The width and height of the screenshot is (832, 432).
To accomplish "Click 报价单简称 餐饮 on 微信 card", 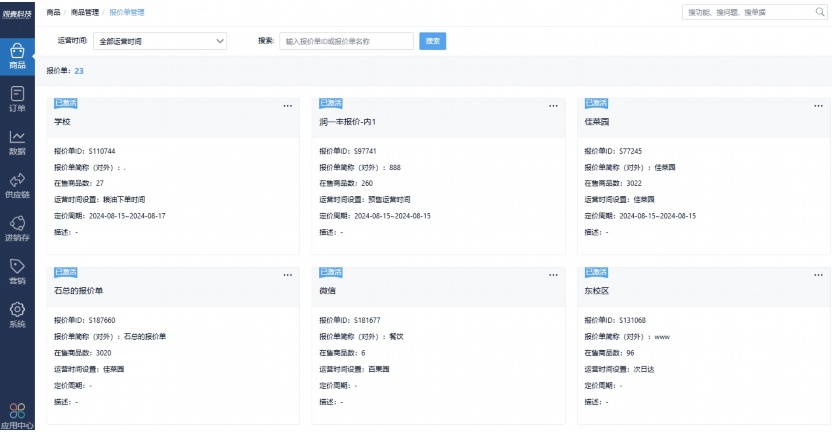I will point(396,336).
